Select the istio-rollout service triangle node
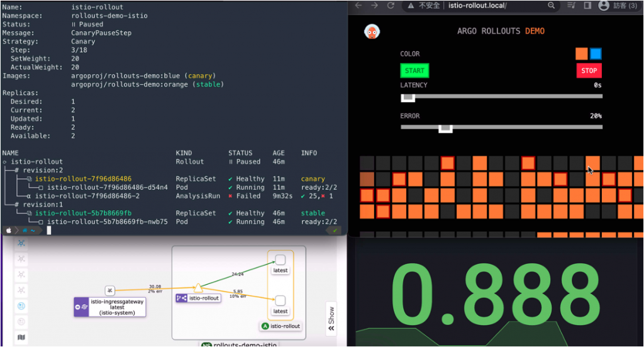This screenshot has height=347, width=644. pyautogui.click(x=198, y=287)
